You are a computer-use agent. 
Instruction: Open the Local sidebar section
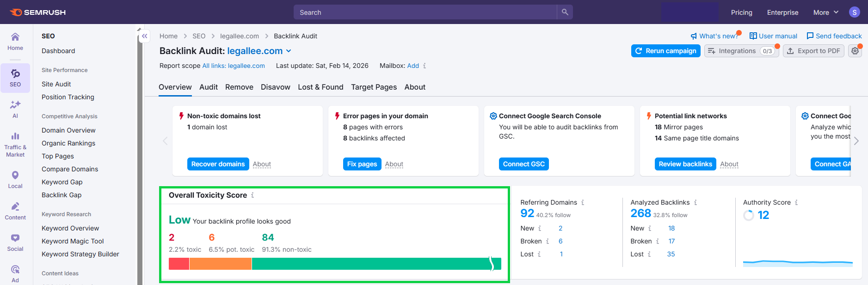15,180
